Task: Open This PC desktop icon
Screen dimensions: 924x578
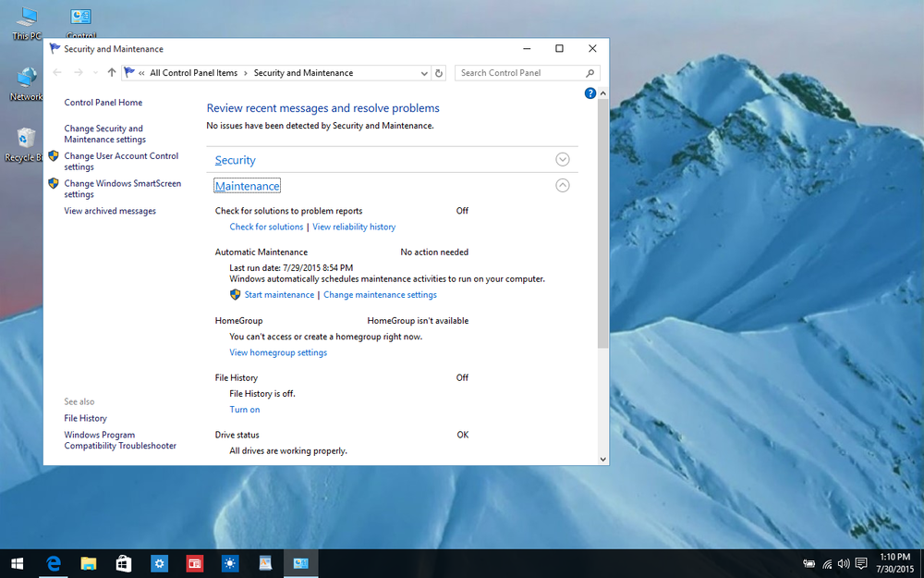Action: coord(27,22)
